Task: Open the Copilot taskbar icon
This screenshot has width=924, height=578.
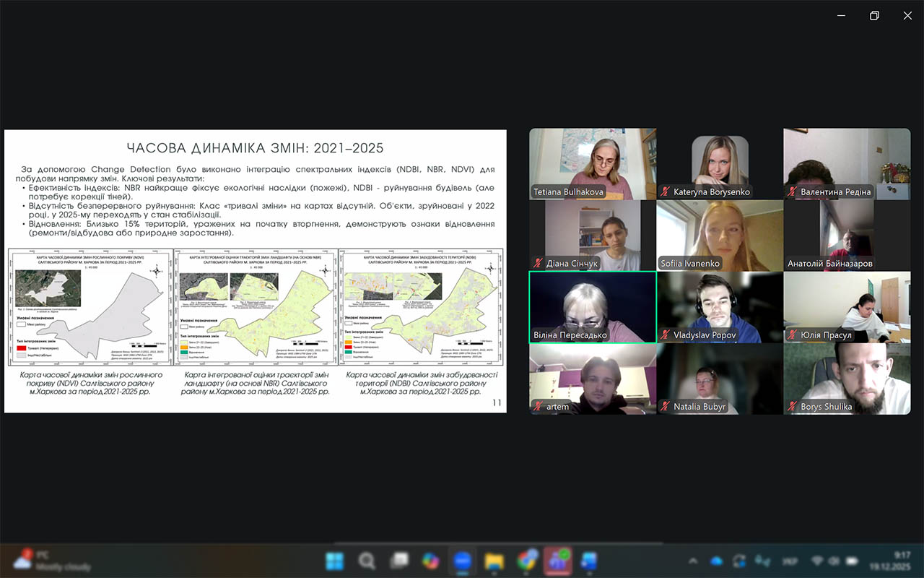Action: tap(431, 561)
